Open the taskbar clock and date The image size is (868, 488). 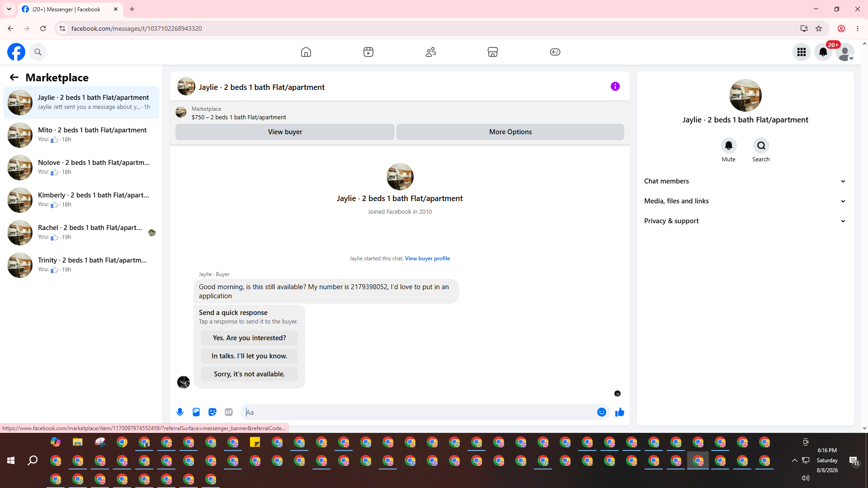pos(827,460)
